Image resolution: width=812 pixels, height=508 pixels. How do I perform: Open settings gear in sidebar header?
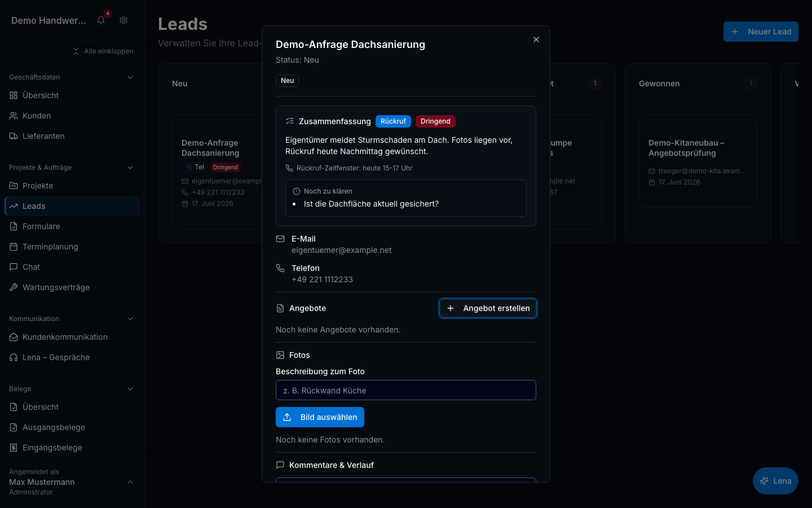pos(123,20)
